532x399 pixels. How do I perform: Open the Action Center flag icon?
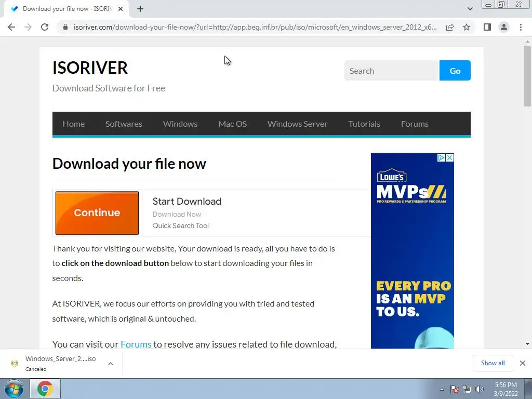[x=455, y=389]
